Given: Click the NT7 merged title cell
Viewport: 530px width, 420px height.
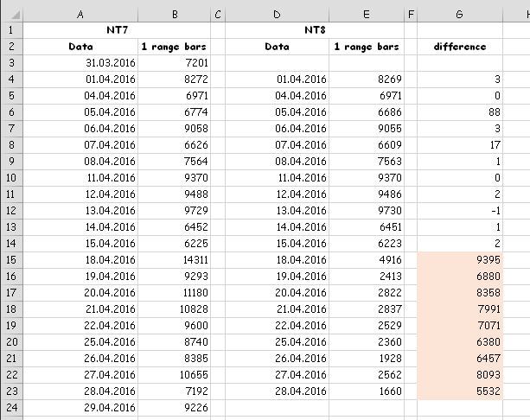Looking at the screenshot, I should (117, 30).
